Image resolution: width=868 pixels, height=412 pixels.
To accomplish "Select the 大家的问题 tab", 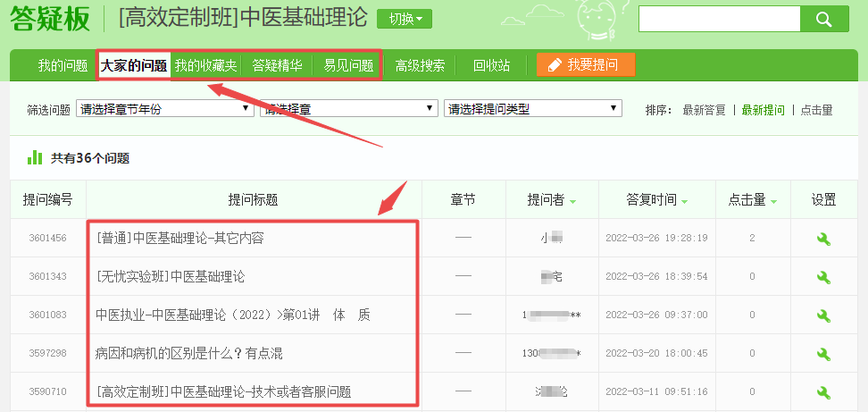I will (x=133, y=65).
